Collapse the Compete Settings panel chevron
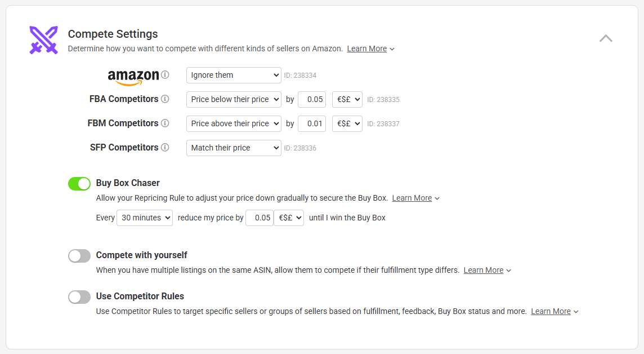 click(x=606, y=38)
